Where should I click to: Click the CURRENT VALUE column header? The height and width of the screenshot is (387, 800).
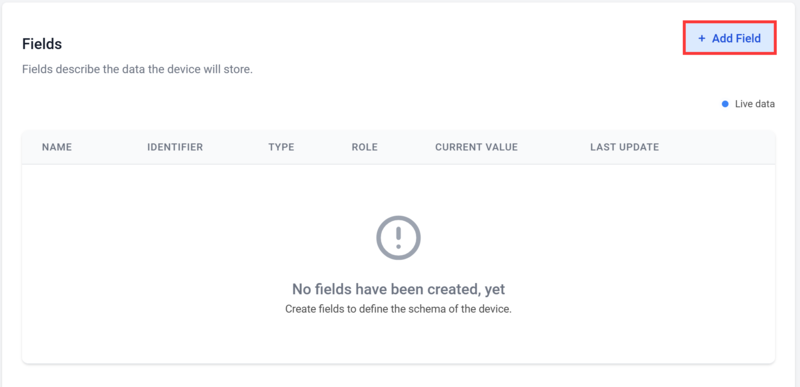pos(477,147)
